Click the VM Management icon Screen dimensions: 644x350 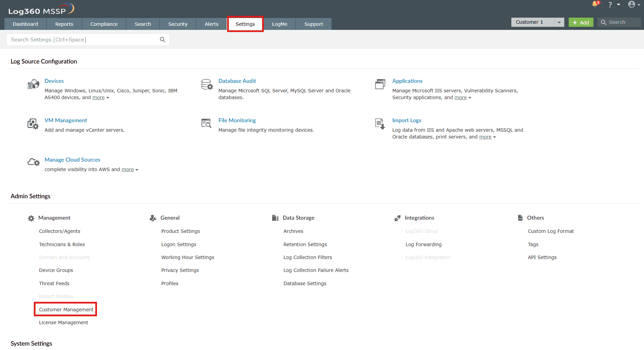coord(33,124)
